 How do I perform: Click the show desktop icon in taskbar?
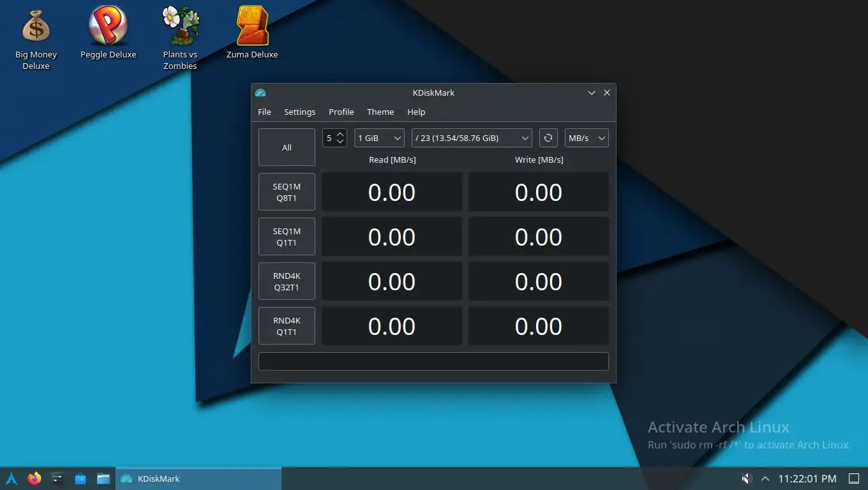click(854, 479)
